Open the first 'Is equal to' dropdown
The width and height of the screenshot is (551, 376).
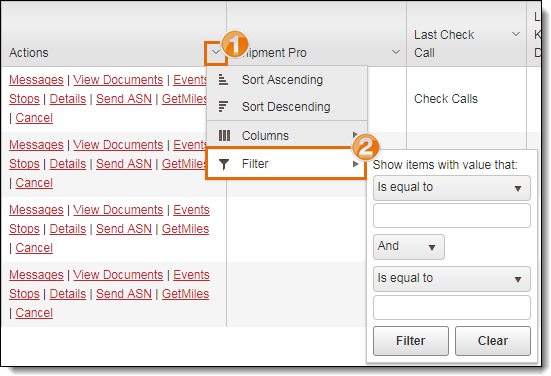452,188
